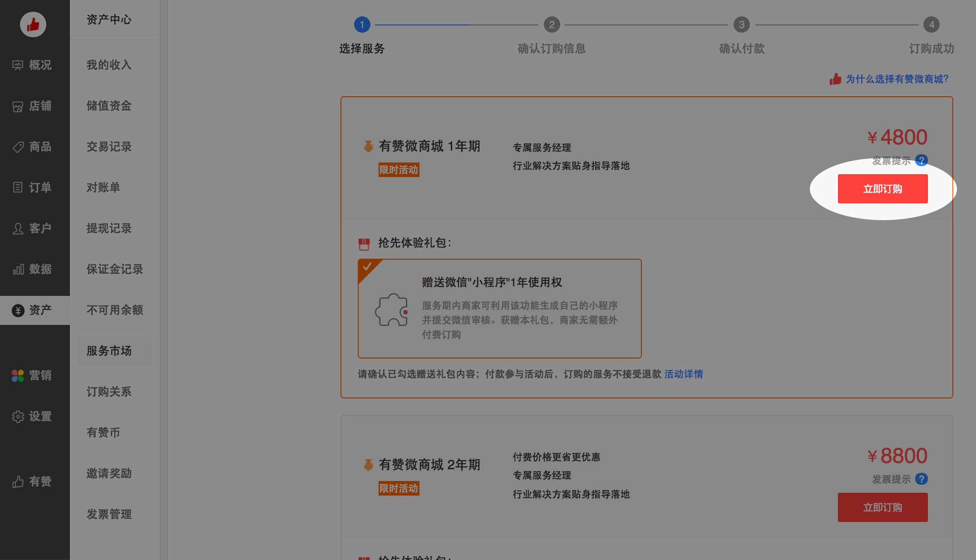Image resolution: width=976 pixels, height=560 pixels.
Task: Click step 1 选择服务 circle
Action: coord(362,25)
